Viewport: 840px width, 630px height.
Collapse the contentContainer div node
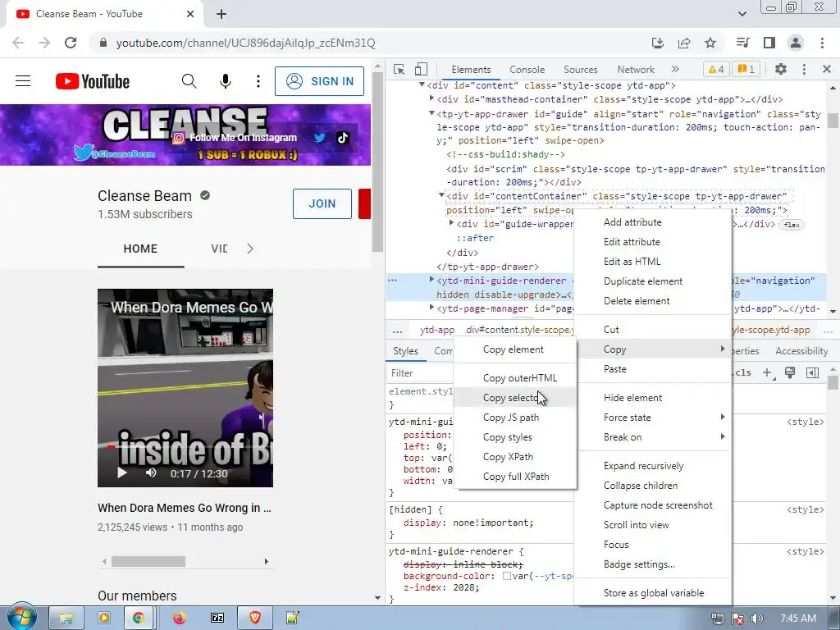442,195
